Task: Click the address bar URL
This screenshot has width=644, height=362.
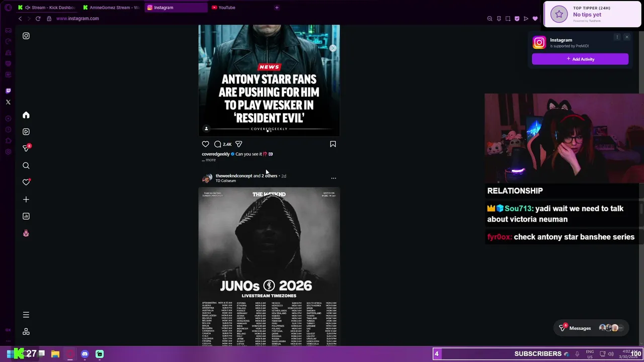Action: pyautogui.click(x=77, y=19)
